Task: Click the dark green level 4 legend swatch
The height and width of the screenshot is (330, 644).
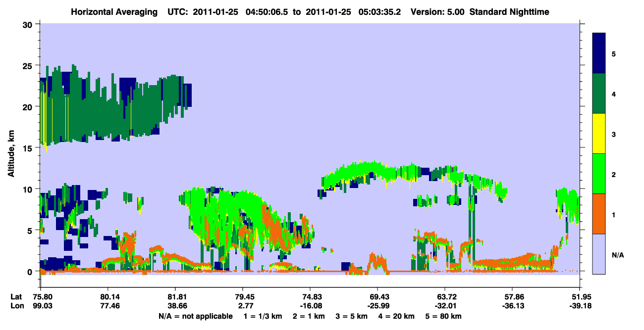Action: point(599,93)
